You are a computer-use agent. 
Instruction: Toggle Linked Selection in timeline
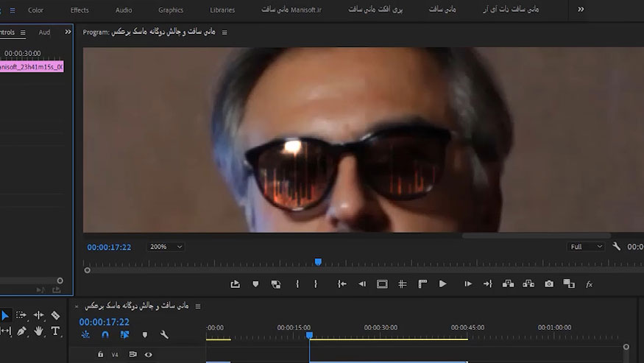click(125, 334)
